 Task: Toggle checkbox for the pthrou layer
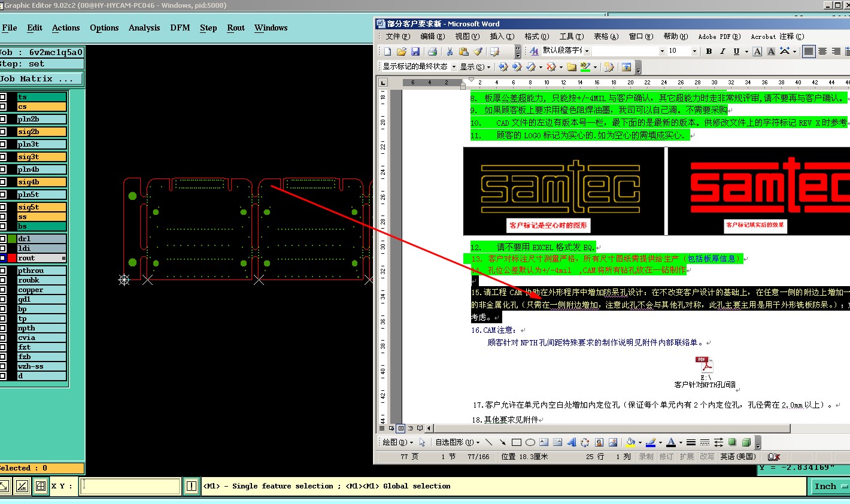click(3, 271)
